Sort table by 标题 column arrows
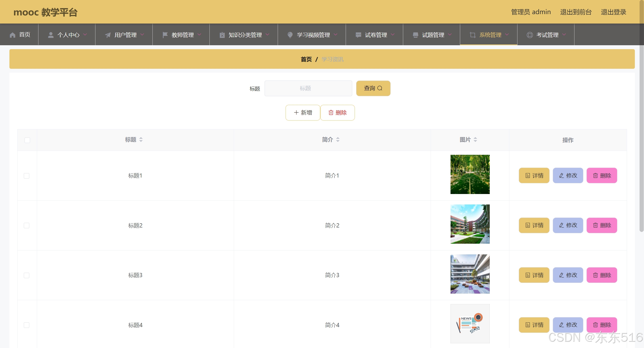This screenshot has width=644, height=348. coord(141,140)
